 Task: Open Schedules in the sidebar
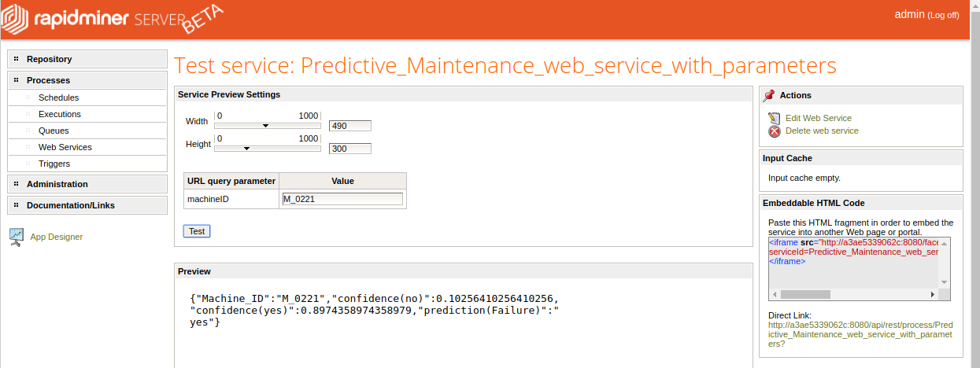58,98
